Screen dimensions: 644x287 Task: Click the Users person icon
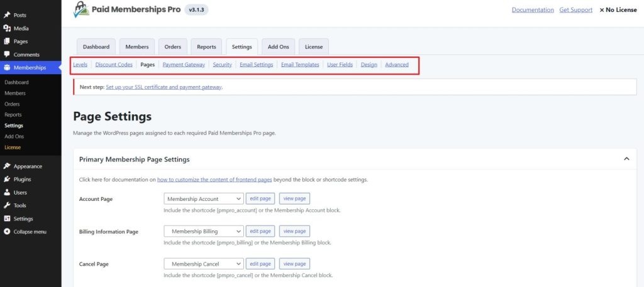6,192
